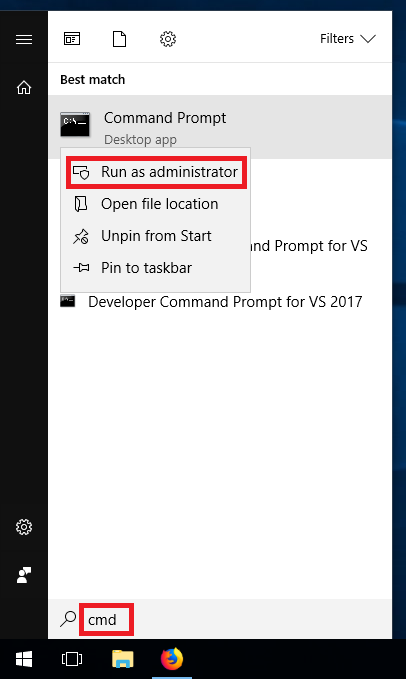The image size is (406, 679).
Task: Filter results by Apps icon
Action: (x=72, y=39)
